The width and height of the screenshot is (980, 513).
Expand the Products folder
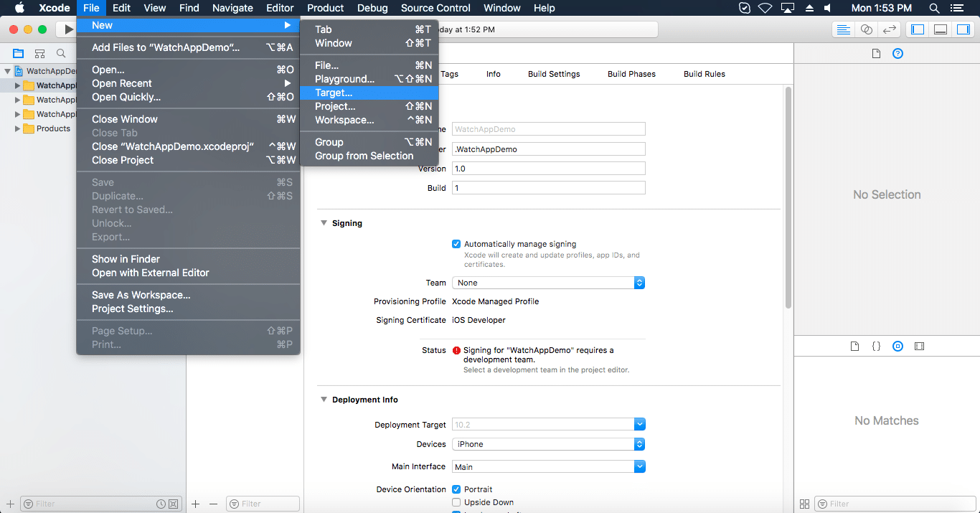pyautogui.click(x=18, y=128)
